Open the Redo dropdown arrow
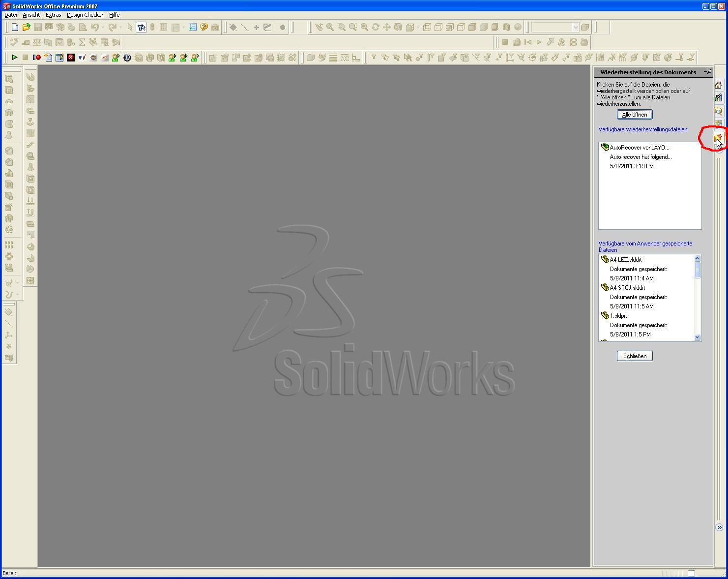The height and width of the screenshot is (579, 728). [x=120, y=27]
